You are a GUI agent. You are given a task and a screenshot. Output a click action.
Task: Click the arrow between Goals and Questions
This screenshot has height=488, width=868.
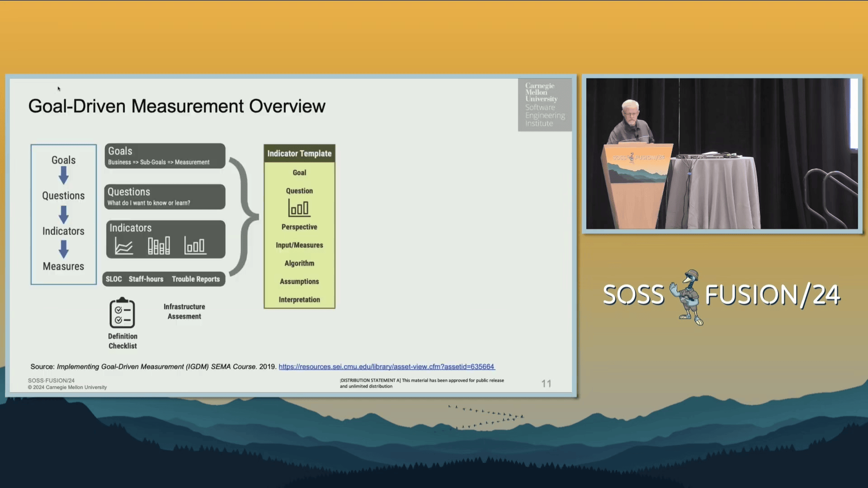coord(64,175)
